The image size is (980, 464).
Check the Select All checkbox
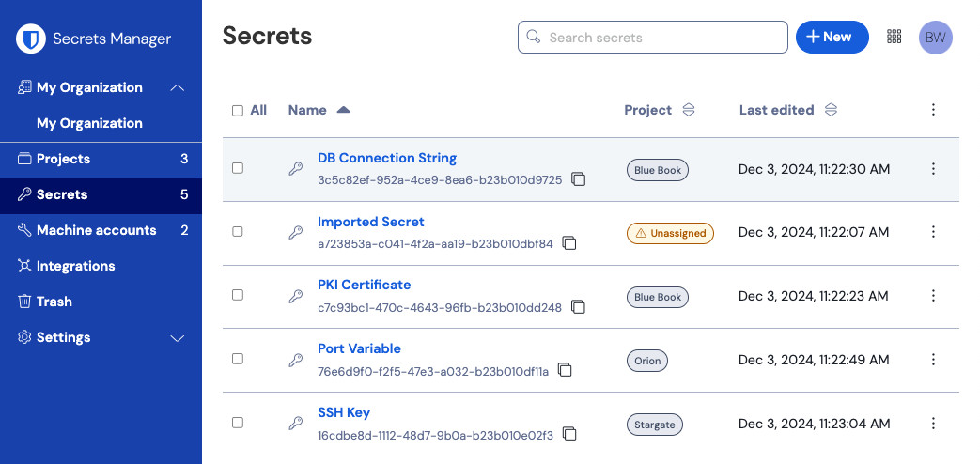(x=238, y=111)
